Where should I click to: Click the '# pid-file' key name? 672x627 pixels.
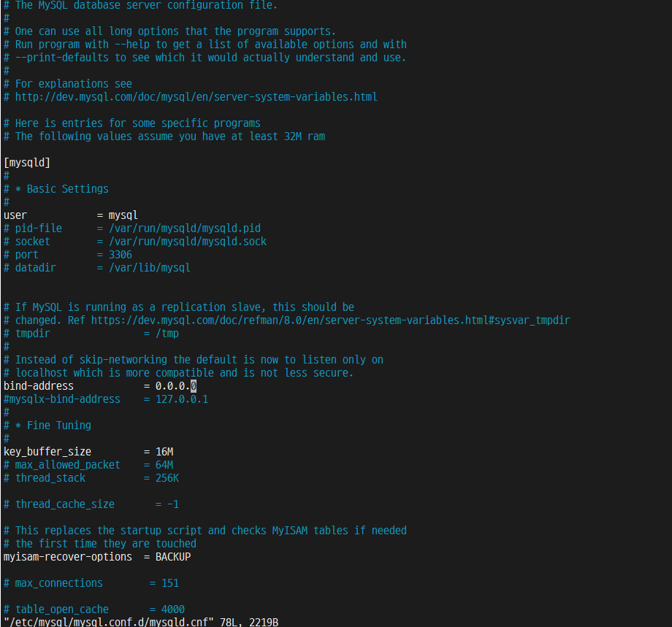point(33,228)
